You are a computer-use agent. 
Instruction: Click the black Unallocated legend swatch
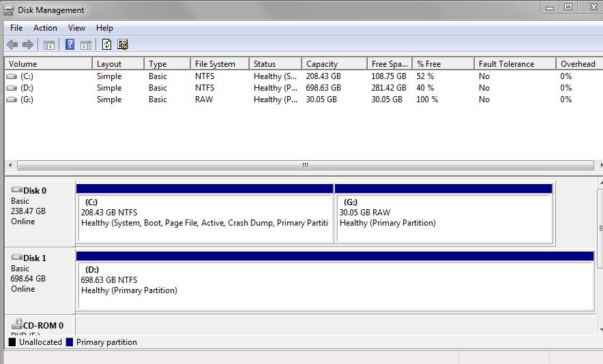point(12,342)
